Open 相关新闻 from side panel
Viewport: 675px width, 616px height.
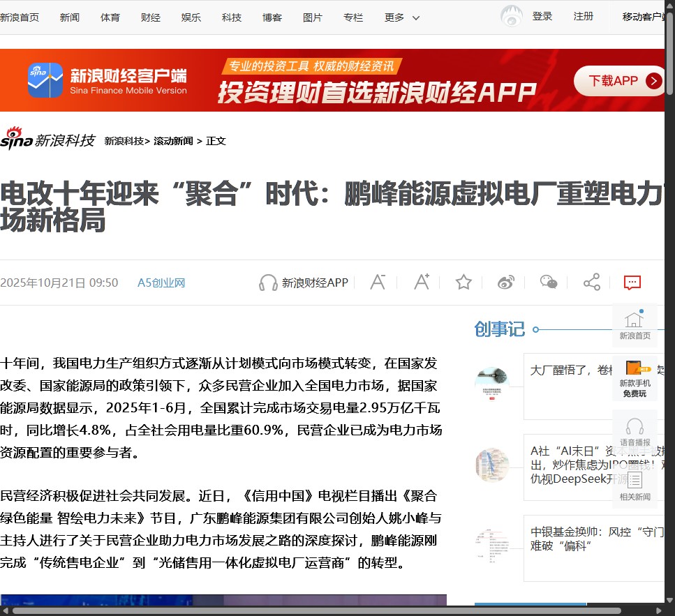[635, 486]
